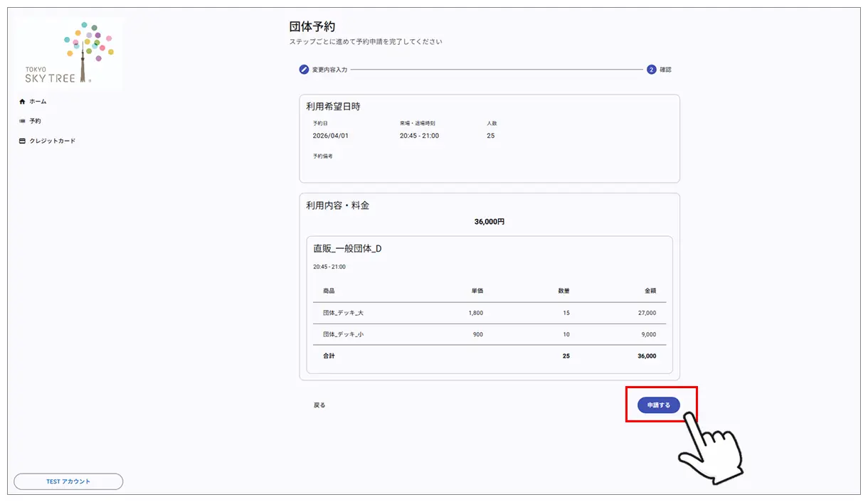868x502 pixels.
Task: Click the credit card icon in the sidebar
Action: point(22,141)
